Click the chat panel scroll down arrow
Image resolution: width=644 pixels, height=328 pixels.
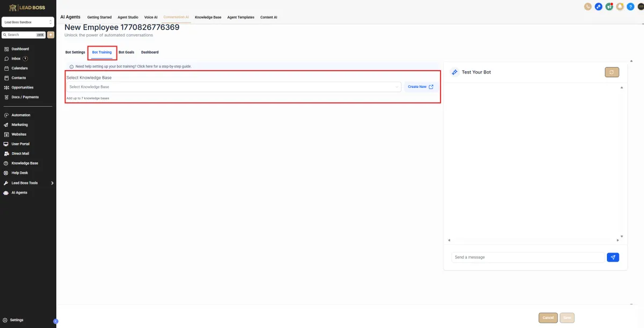(621, 236)
